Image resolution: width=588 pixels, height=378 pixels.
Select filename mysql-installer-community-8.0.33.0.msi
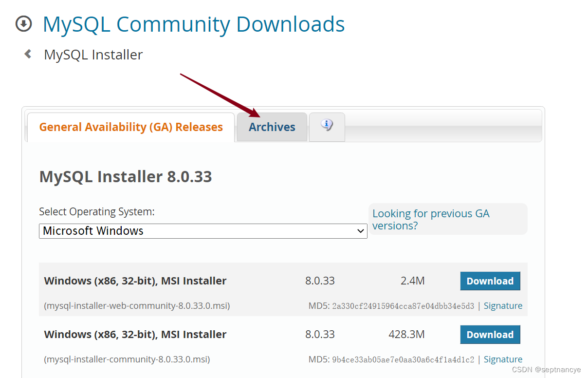(127, 359)
